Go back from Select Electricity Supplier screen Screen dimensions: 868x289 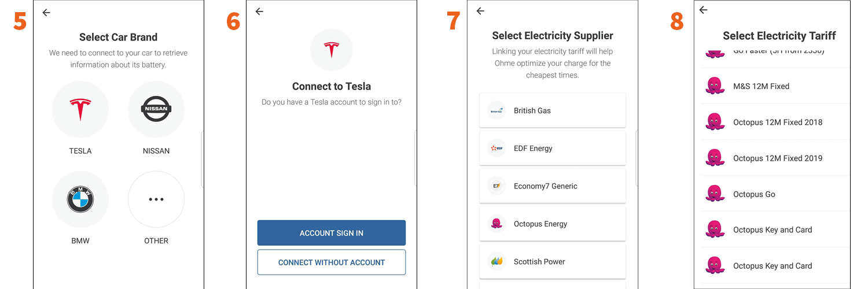(x=480, y=11)
